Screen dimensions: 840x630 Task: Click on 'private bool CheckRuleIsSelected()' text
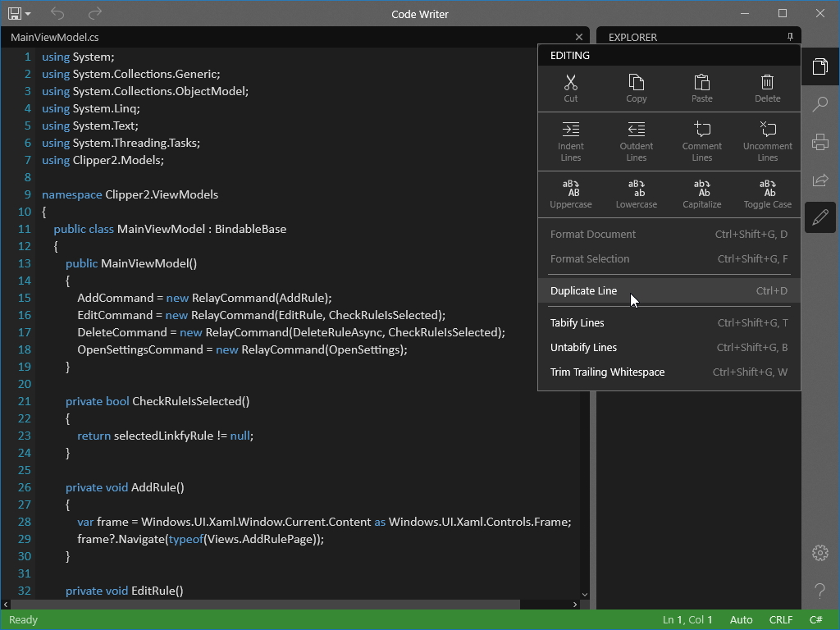pos(157,401)
